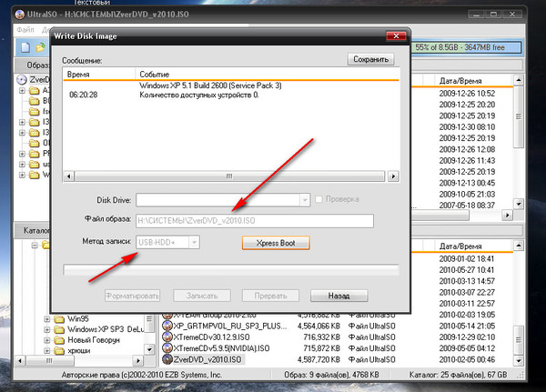Click the Win95 folder icon
Screen dimensions: 546x392
point(59,319)
